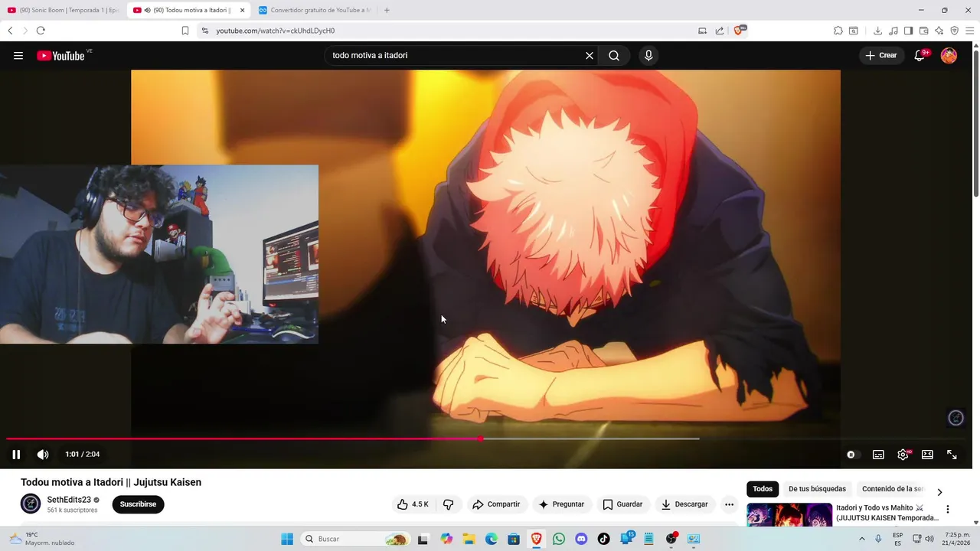Open the browser downloads icon

(x=877, y=31)
